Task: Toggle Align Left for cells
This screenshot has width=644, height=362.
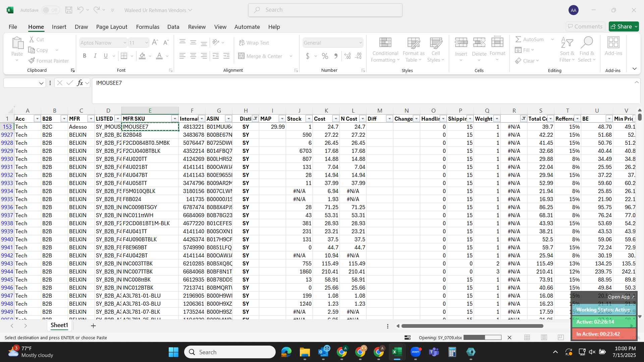Action: (182, 56)
